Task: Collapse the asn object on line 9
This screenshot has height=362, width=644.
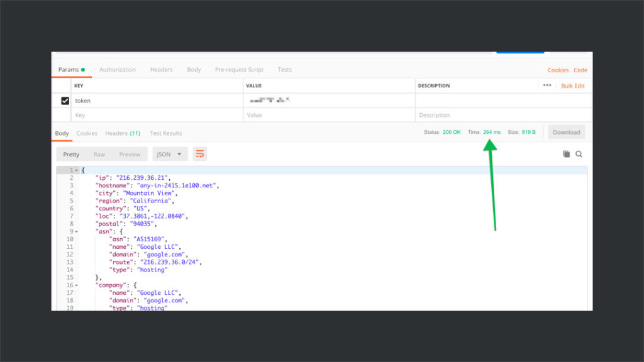Action: (x=75, y=231)
